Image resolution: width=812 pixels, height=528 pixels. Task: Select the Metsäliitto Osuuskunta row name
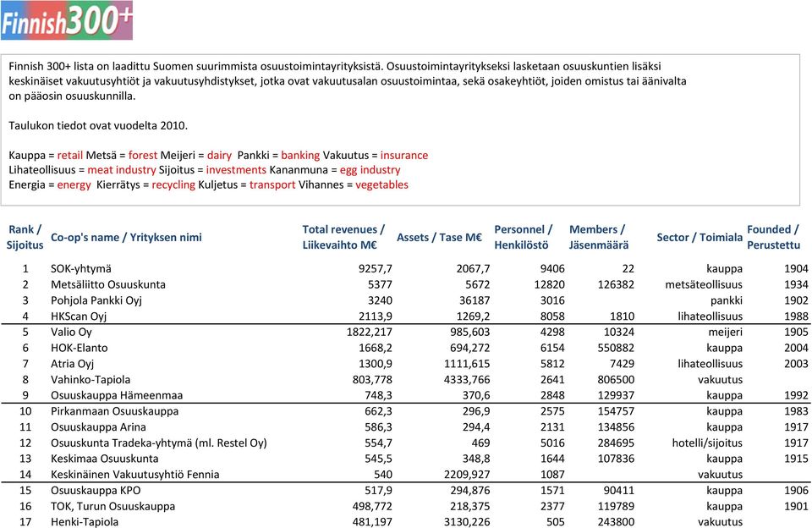(108, 284)
